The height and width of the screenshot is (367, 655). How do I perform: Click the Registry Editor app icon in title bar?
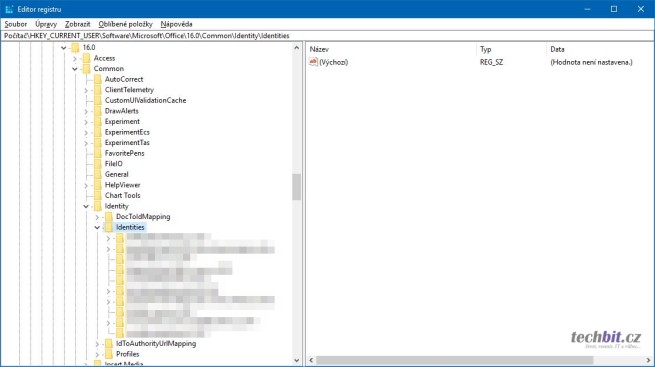pos(9,9)
